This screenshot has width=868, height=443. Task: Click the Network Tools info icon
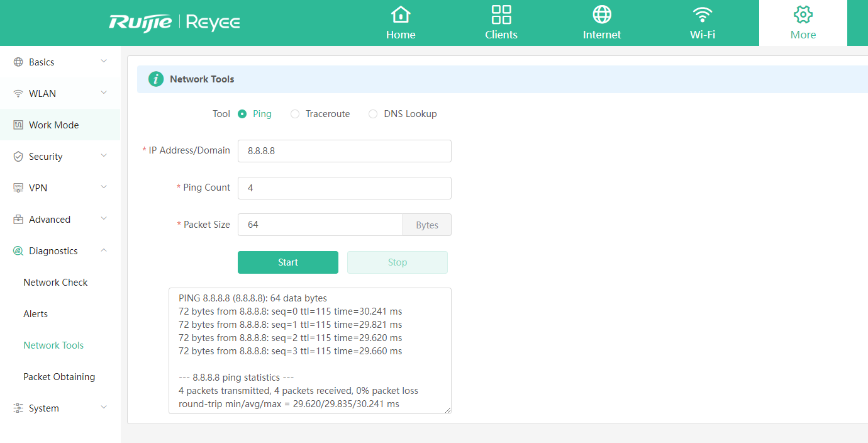tap(155, 79)
